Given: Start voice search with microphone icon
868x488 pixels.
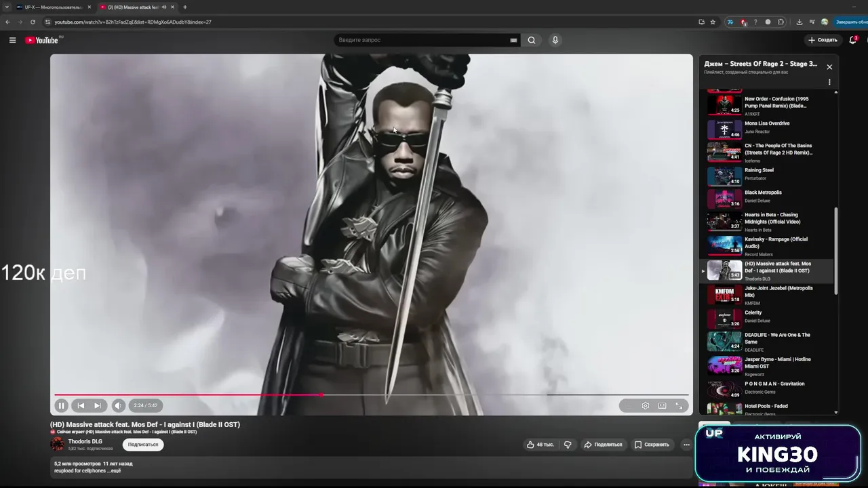Looking at the screenshot, I should 555,40.
